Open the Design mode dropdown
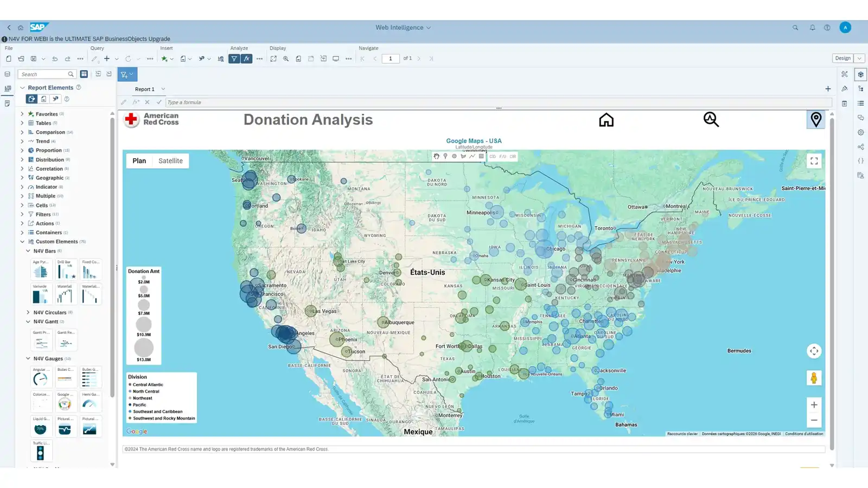The width and height of the screenshot is (868, 488). pyautogui.click(x=859, y=59)
